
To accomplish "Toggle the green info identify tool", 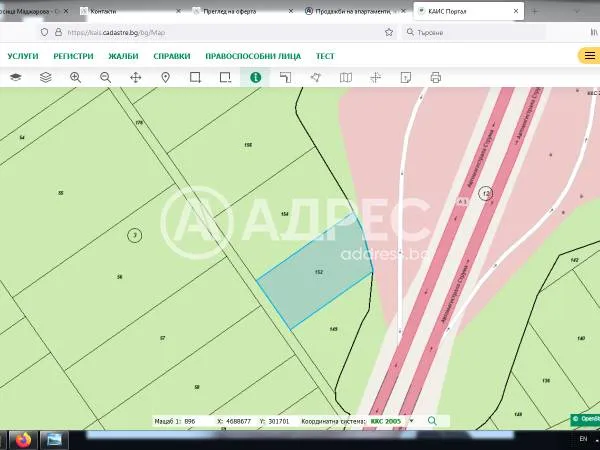I will tap(255, 77).
